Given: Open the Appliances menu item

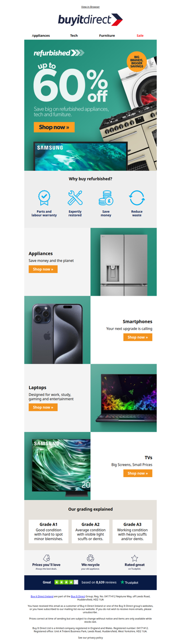Looking at the screenshot, I should [x=41, y=35].
